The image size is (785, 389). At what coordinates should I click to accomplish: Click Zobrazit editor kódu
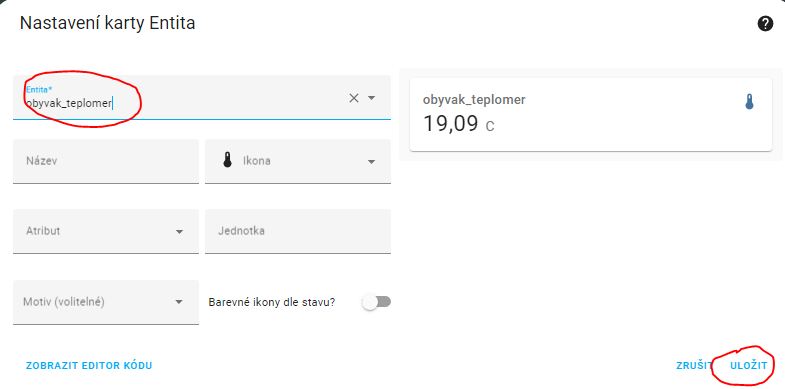89,365
